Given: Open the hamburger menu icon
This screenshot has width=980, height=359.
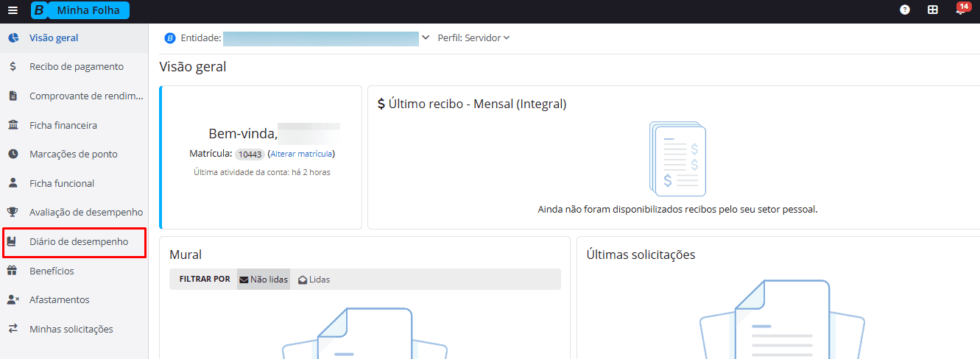Looking at the screenshot, I should coord(13,10).
